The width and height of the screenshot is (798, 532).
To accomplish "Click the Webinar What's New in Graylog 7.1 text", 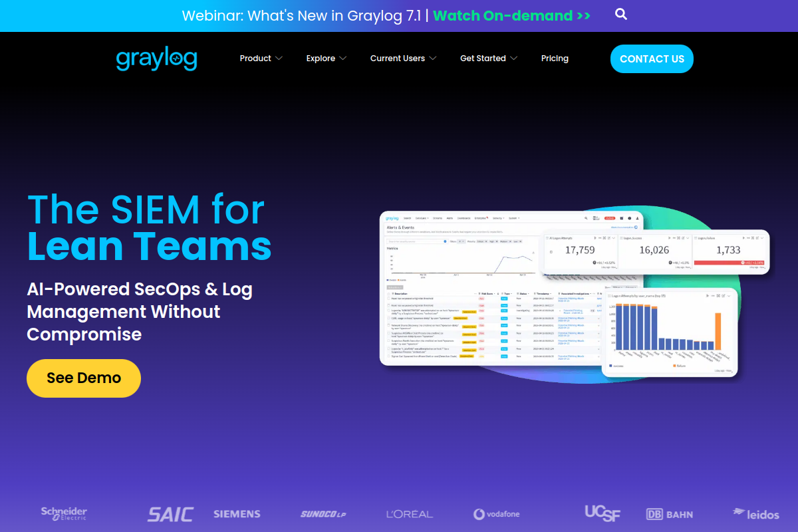I will [302, 15].
